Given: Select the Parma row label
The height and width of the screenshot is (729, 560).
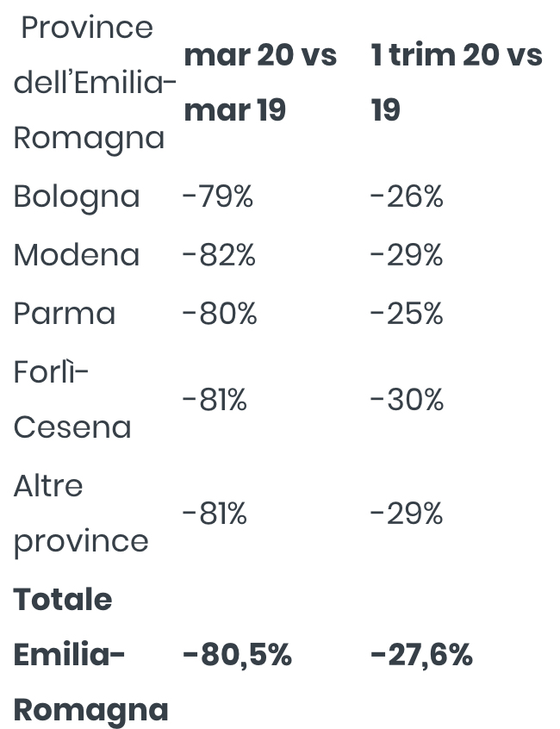Looking at the screenshot, I should pos(65,314).
